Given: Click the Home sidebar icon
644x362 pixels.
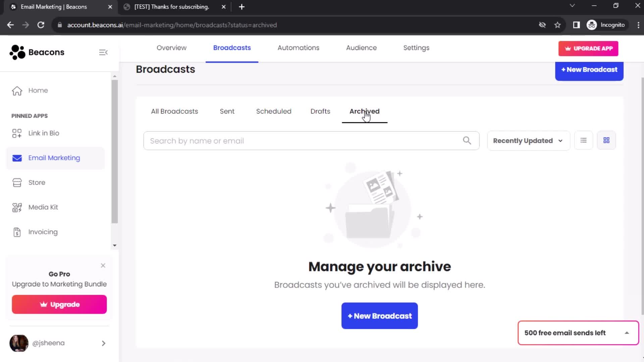Looking at the screenshot, I should pyautogui.click(x=16, y=90).
